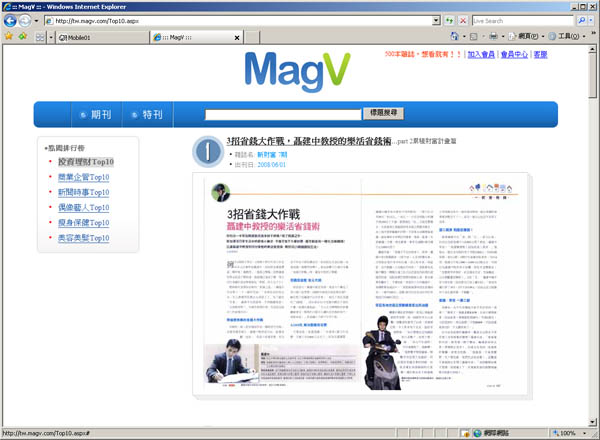Select the 期刊 navigation item
This screenshot has height=440, width=600.
point(96,114)
